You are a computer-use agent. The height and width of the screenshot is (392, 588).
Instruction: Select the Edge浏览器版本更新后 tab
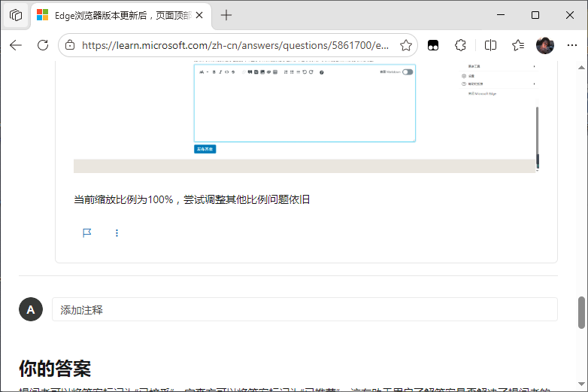(x=121, y=15)
